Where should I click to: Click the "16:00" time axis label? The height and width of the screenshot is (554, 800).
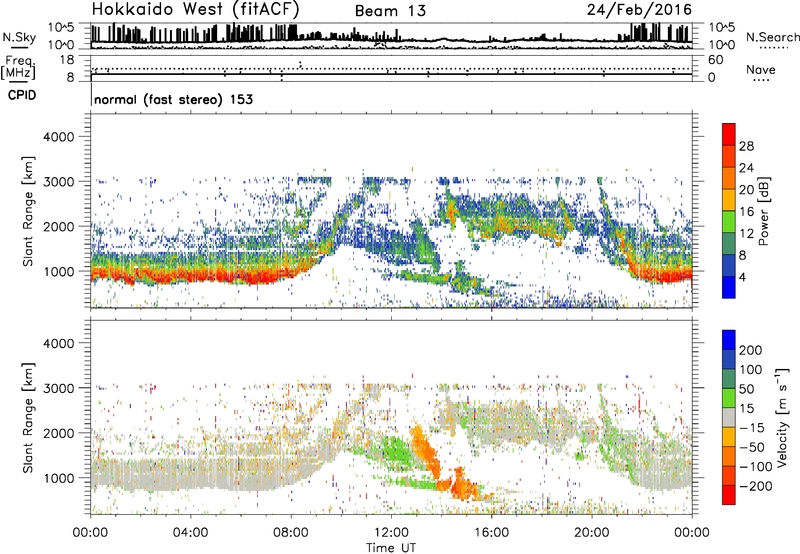pyautogui.click(x=491, y=533)
